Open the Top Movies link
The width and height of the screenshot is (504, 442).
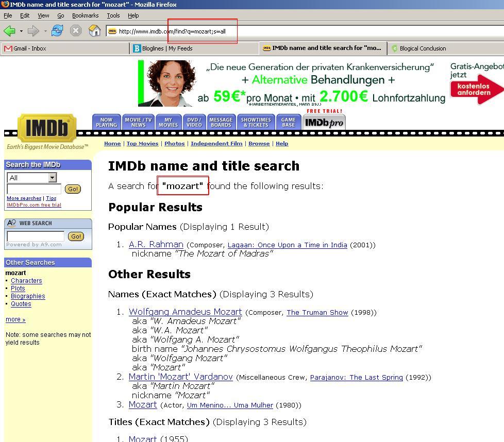point(142,144)
